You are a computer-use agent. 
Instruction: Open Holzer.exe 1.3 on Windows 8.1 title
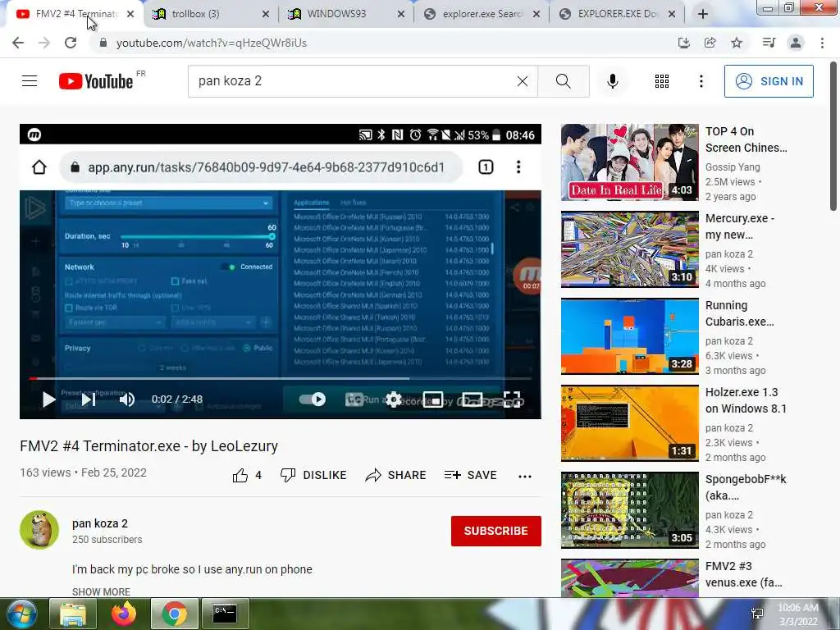(746, 400)
